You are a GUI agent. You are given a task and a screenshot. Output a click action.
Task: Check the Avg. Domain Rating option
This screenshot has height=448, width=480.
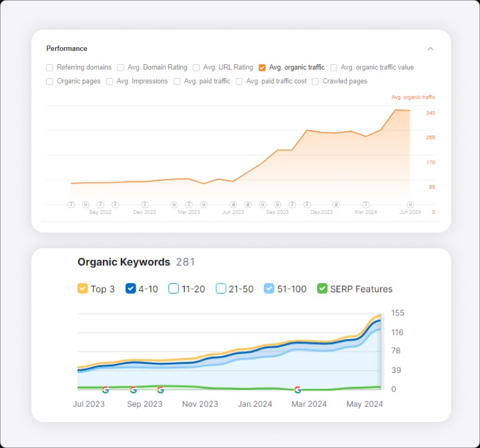121,68
